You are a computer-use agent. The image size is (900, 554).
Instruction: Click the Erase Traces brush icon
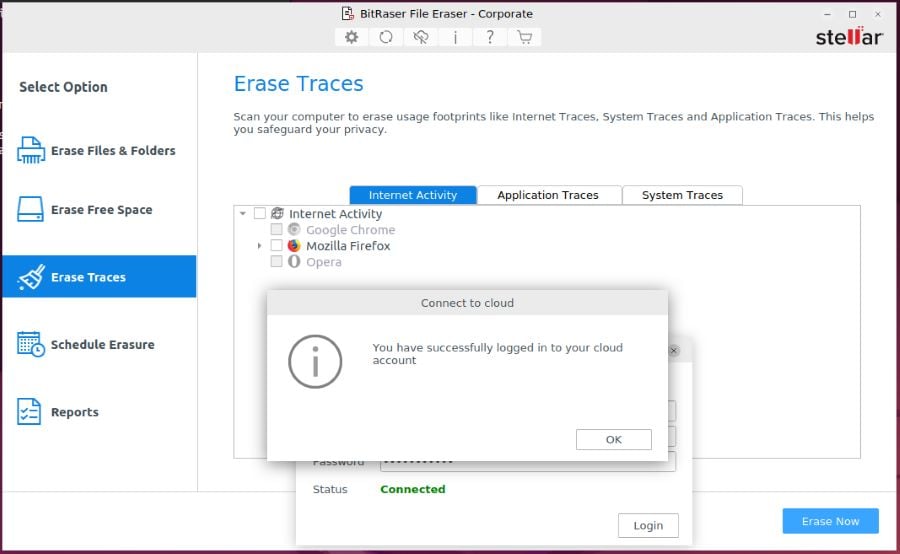(x=31, y=277)
